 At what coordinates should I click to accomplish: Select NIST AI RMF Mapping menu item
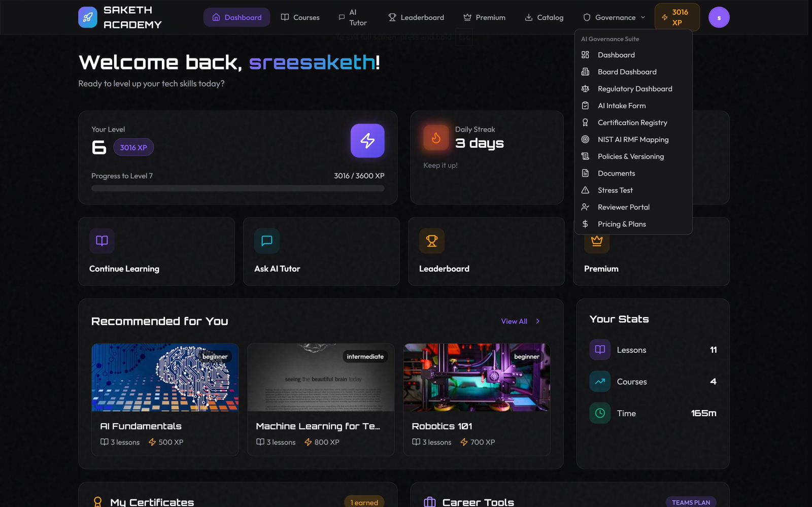point(633,140)
